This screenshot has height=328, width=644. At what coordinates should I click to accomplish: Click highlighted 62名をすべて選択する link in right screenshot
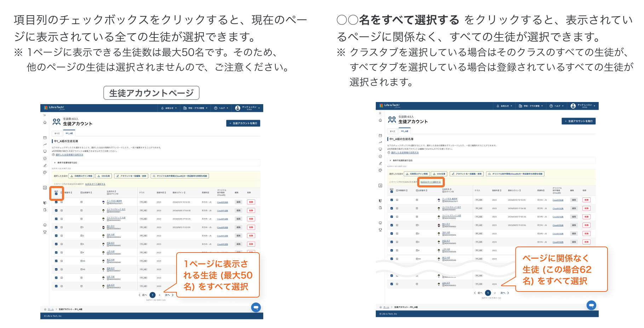coord(431,182)
